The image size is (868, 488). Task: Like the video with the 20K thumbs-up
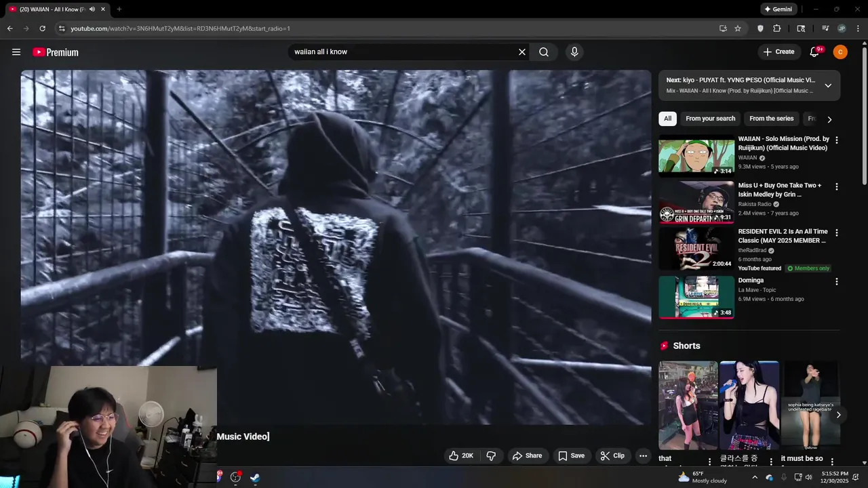click(x=461, y=456)
